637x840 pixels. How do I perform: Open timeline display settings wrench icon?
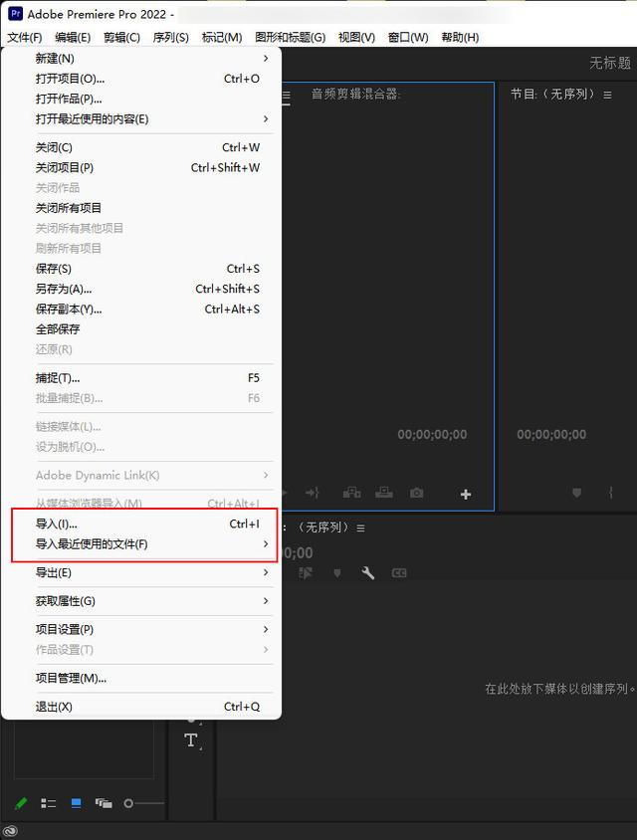pos(367,573)
